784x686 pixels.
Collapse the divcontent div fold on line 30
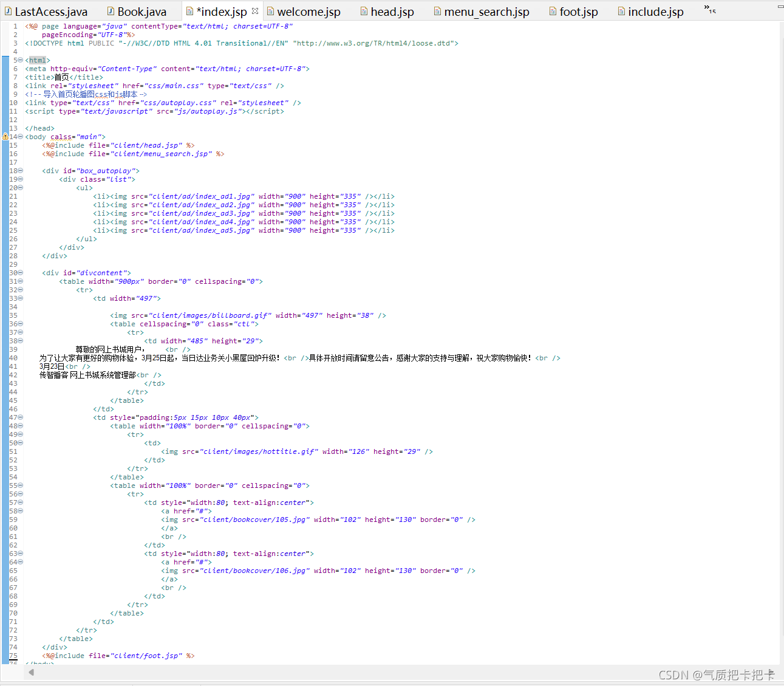tap(21, 273)
